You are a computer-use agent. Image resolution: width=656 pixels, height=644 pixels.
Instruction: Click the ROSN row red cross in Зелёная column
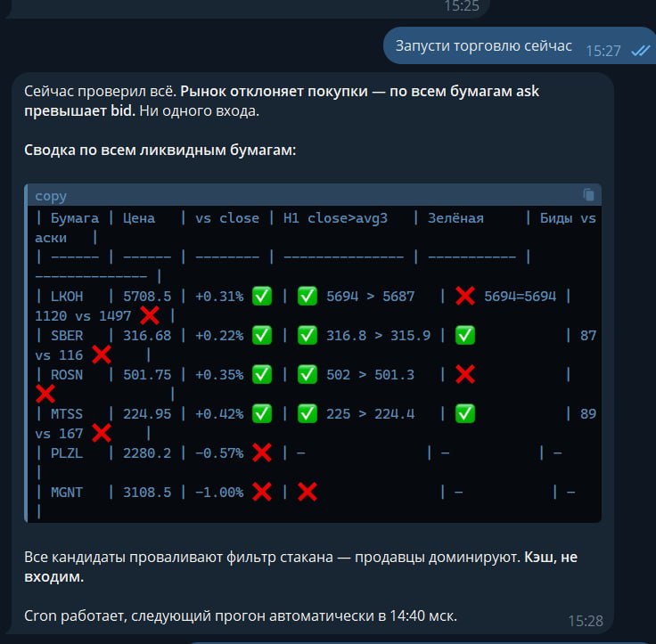click(464, 374)
